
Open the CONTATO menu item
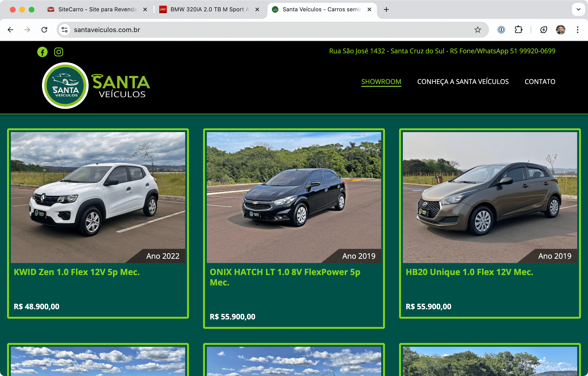pyautogui.click(x=540, y=82)
